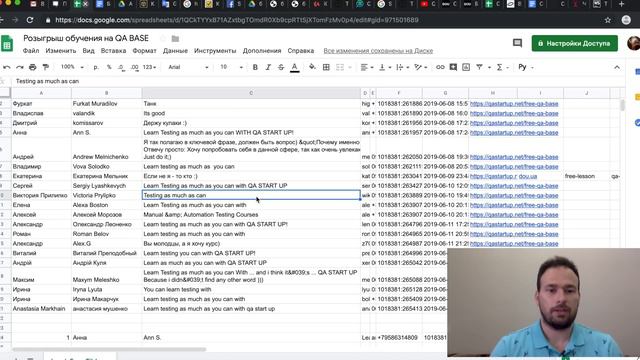Open Дополнения menu
640x360 pixels.
pyautogui.click(x=262, y=51)
